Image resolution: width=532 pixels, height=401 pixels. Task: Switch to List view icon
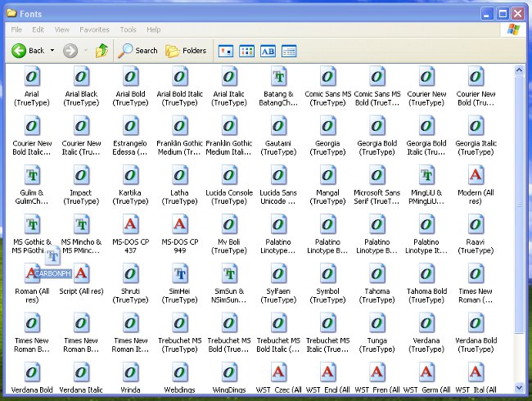click(246, 52)
